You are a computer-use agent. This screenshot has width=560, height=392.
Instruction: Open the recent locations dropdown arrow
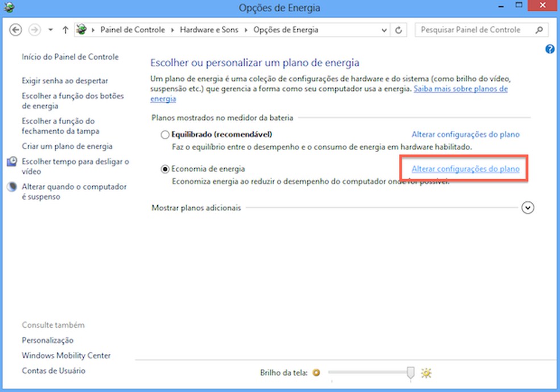[51, 30]
